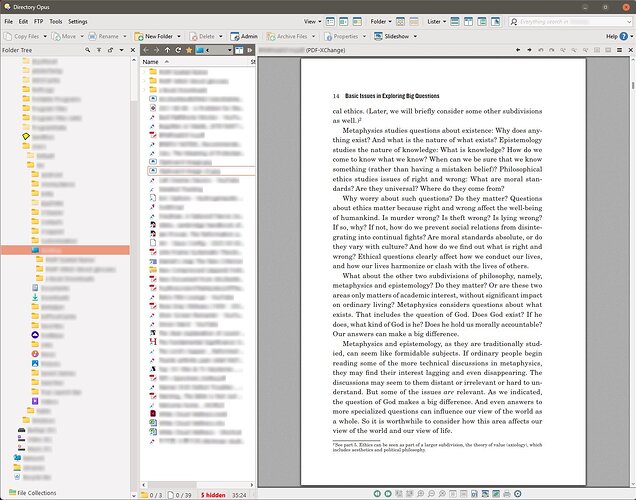
Task: Open the viewer pane hamburger menu
Action: (619, 50)
